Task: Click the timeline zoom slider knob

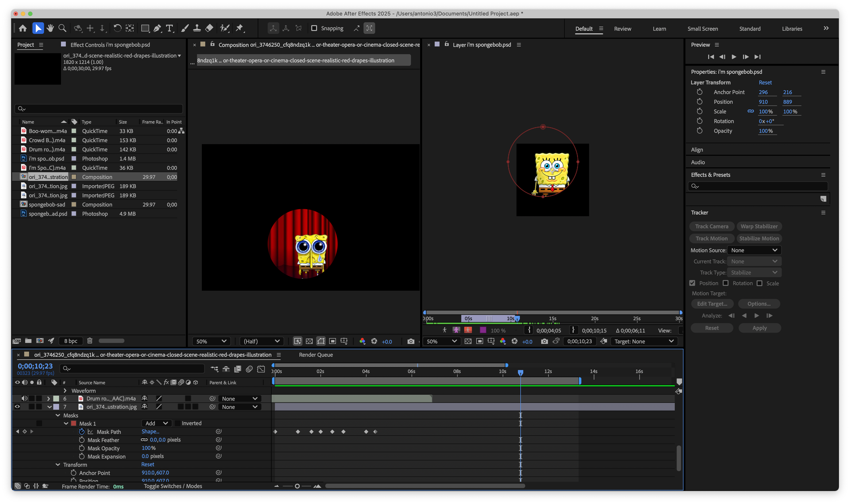Action: [x=297, y=486]
